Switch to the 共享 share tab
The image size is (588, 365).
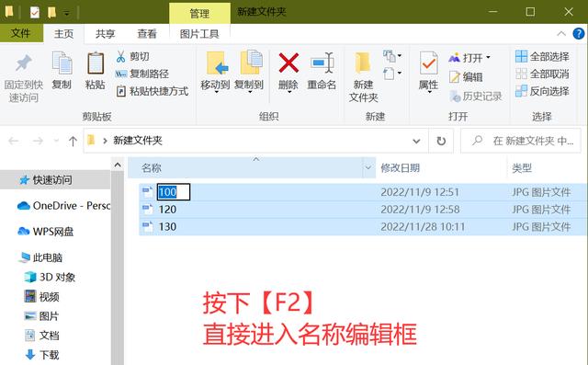105,34
